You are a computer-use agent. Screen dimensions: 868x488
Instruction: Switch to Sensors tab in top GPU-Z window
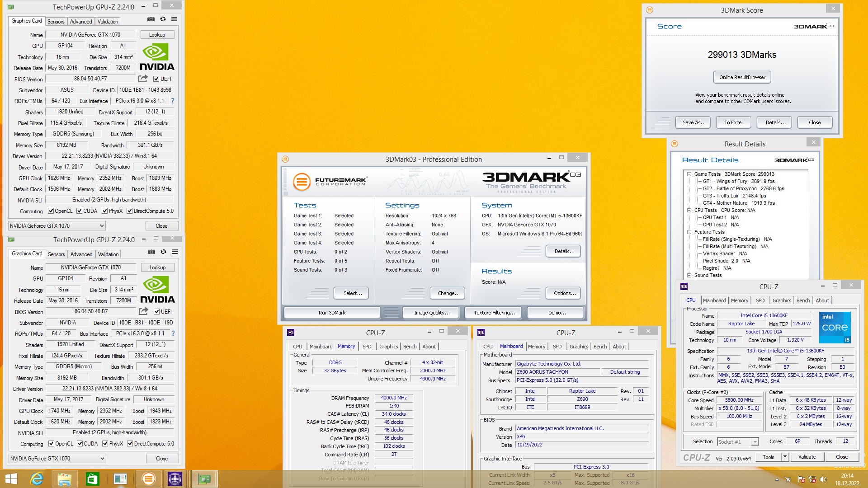(x=56, y=22)
